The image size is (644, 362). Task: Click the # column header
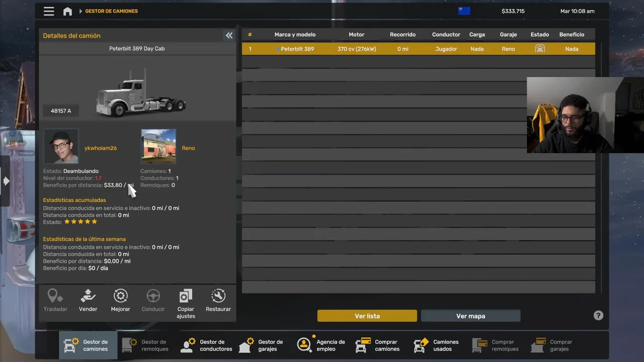250,35
